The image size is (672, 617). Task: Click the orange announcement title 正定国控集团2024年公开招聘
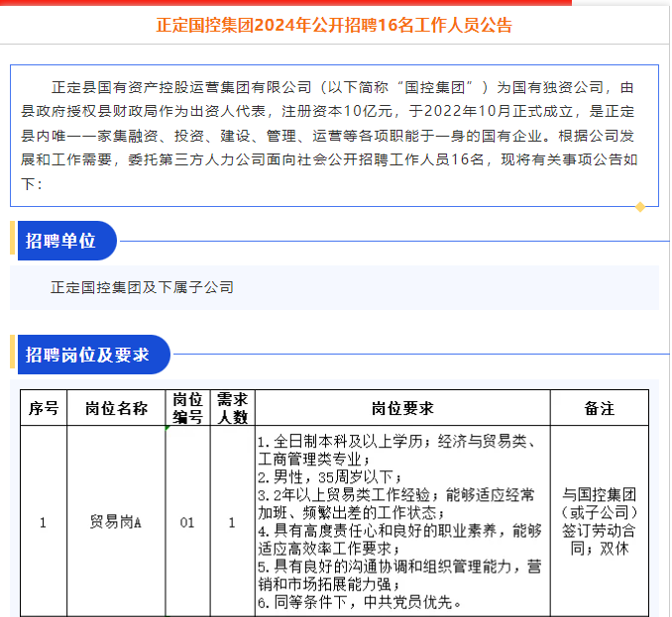tap(335, 26)
